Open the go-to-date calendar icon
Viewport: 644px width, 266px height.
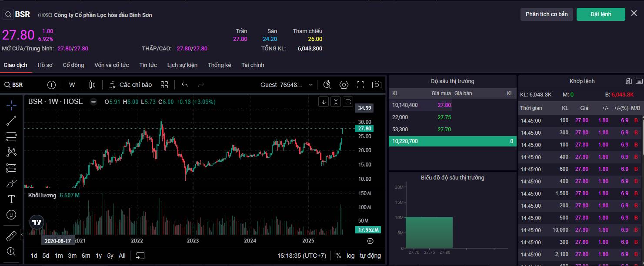140,256
